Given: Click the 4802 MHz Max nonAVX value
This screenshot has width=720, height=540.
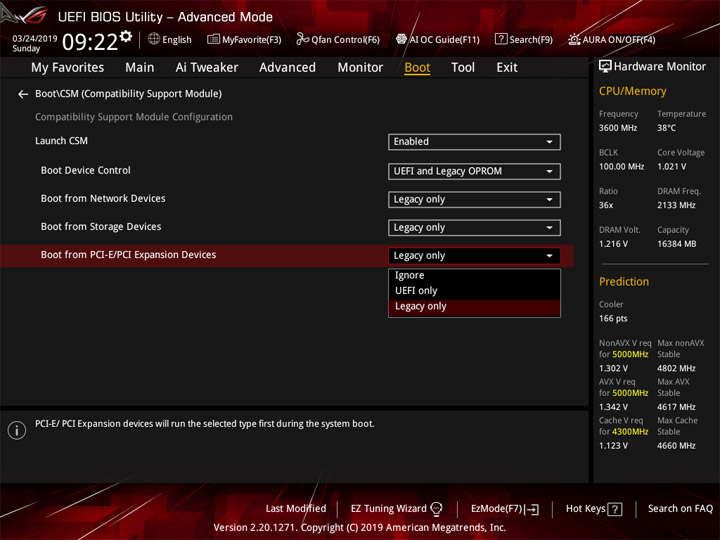Looking at the screenshot, I should [x=676, y=368].
